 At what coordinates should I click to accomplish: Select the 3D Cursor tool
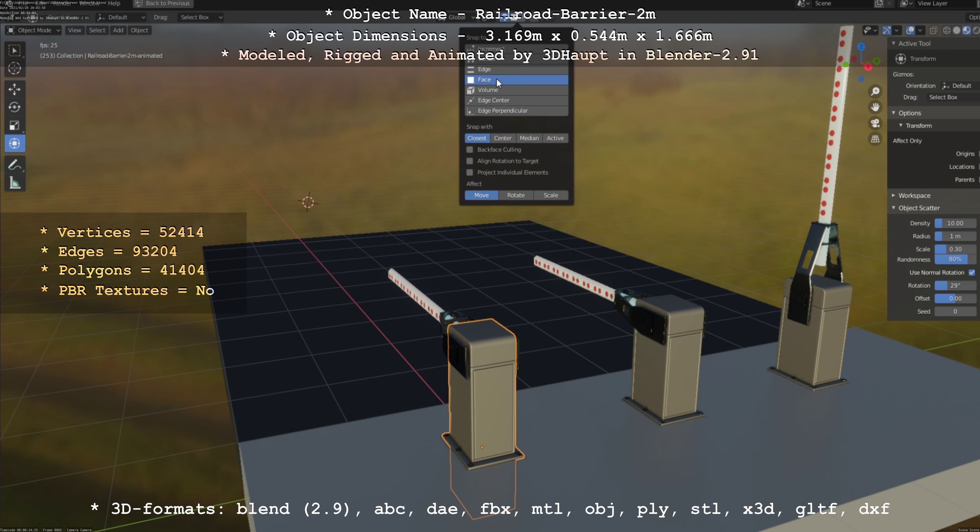coord(15,68)
